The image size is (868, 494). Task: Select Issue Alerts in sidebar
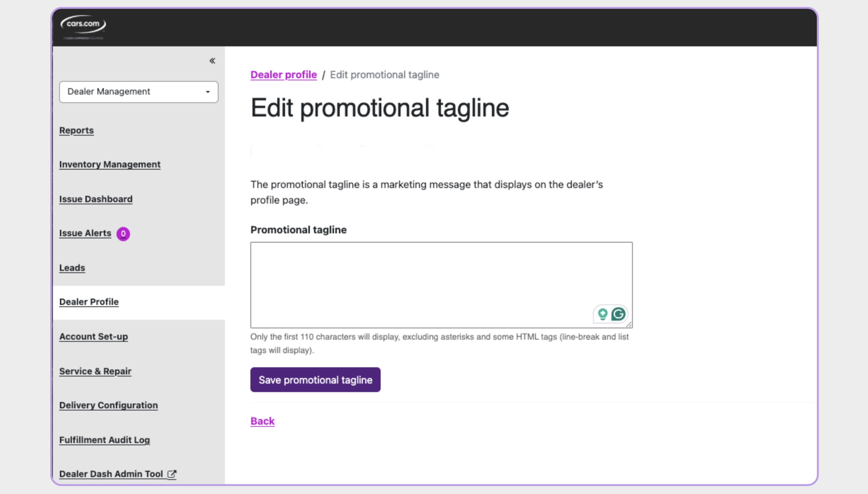[x=85, y=233]
